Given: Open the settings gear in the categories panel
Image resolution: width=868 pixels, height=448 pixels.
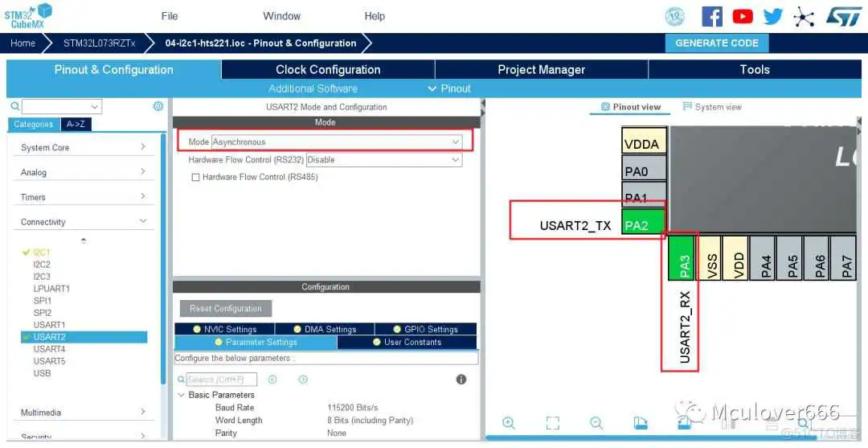Looking at the screenshot, I should coord(158,106).
